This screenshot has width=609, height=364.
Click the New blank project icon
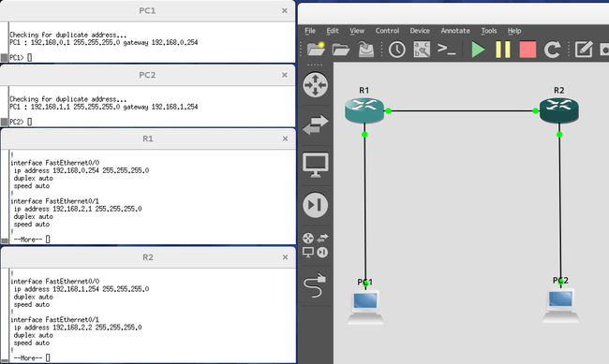316,50
